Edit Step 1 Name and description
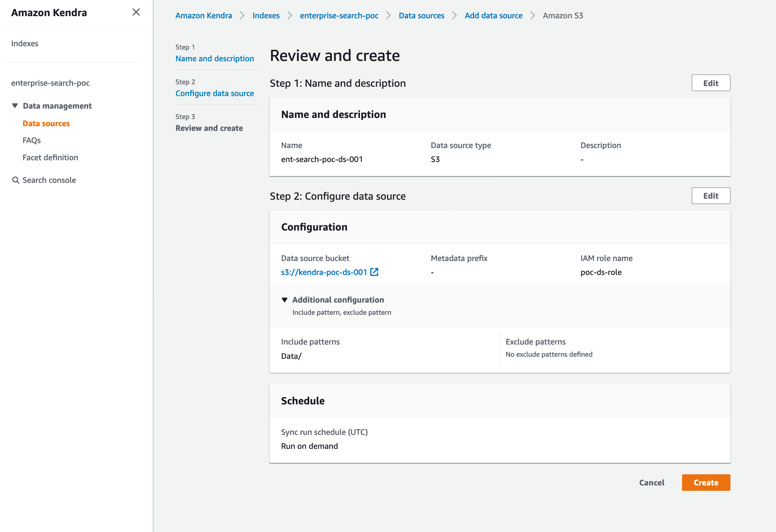This screenshot has height=532, width=776. [x=711, y=83]
